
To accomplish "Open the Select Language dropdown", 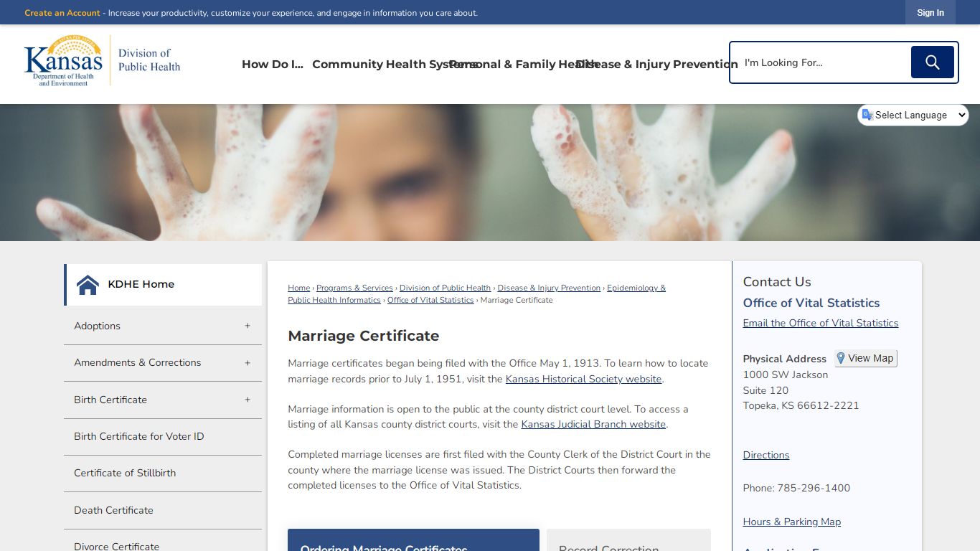I will click(913, 115).
